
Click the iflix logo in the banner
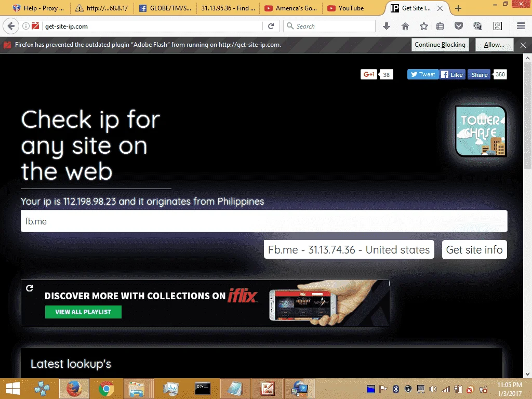242,296
